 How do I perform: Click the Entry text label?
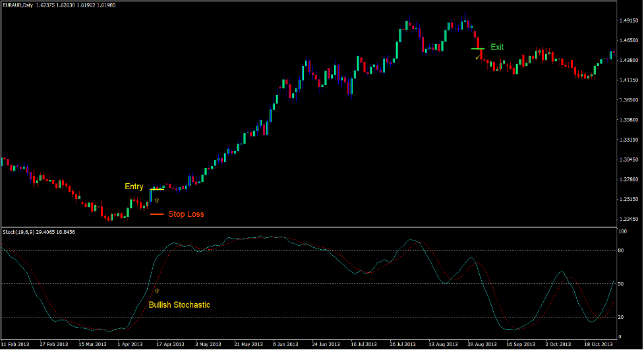(x=134, y=187)
